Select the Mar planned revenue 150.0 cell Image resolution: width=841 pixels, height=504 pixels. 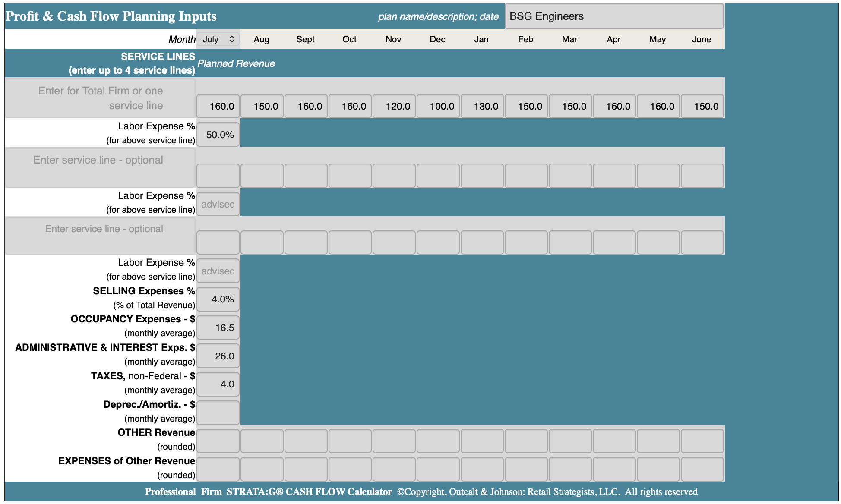click(570, 106)
